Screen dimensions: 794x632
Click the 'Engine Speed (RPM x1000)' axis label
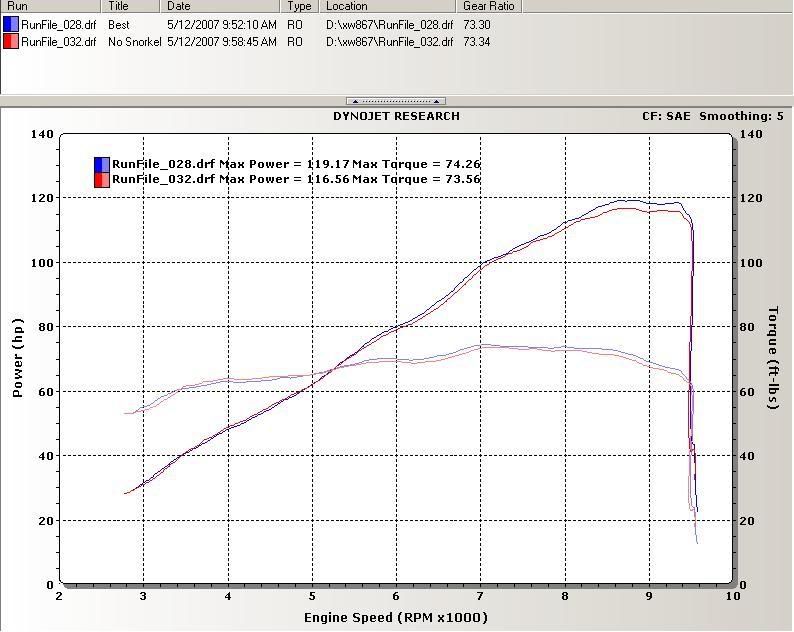[x=396, y=618]
